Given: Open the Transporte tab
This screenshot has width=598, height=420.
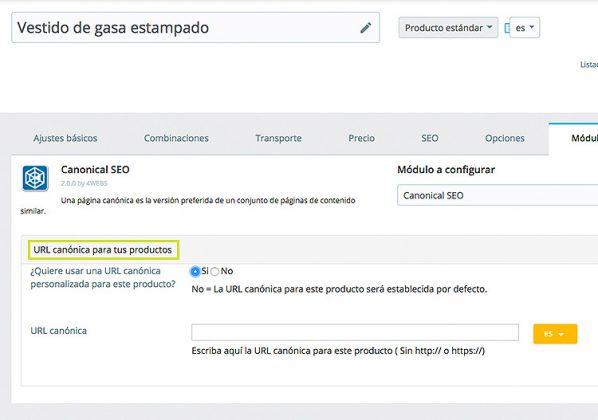Looking at the screenshot, I should tap(278, 138).
